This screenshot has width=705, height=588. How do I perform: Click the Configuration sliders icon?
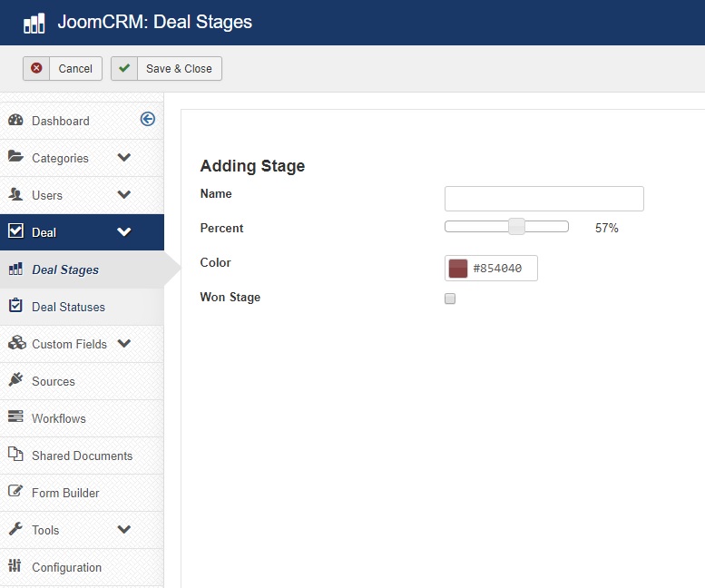click(15, 565)
